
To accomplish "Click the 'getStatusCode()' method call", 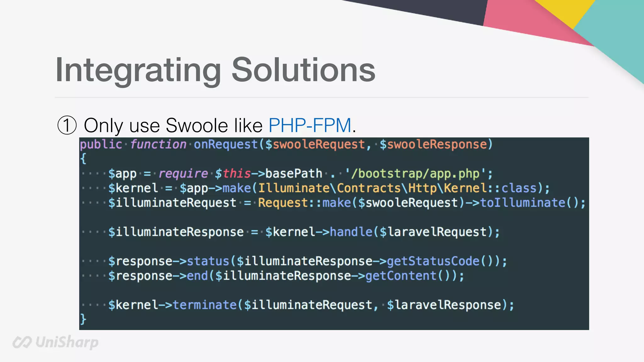I will (x=440, y=261).
